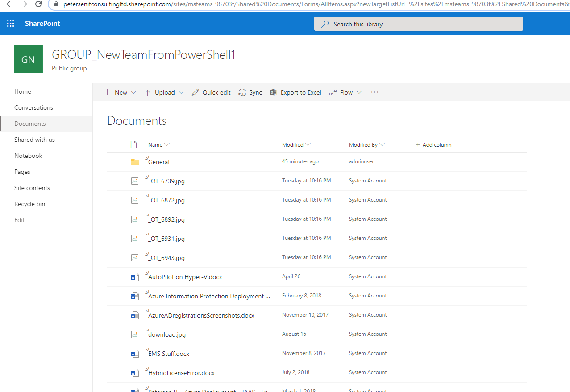Click the Word icon for HybridLicenseError.docx
The image size is (570, 392).
pyautogui.click(x=134, y=373)
